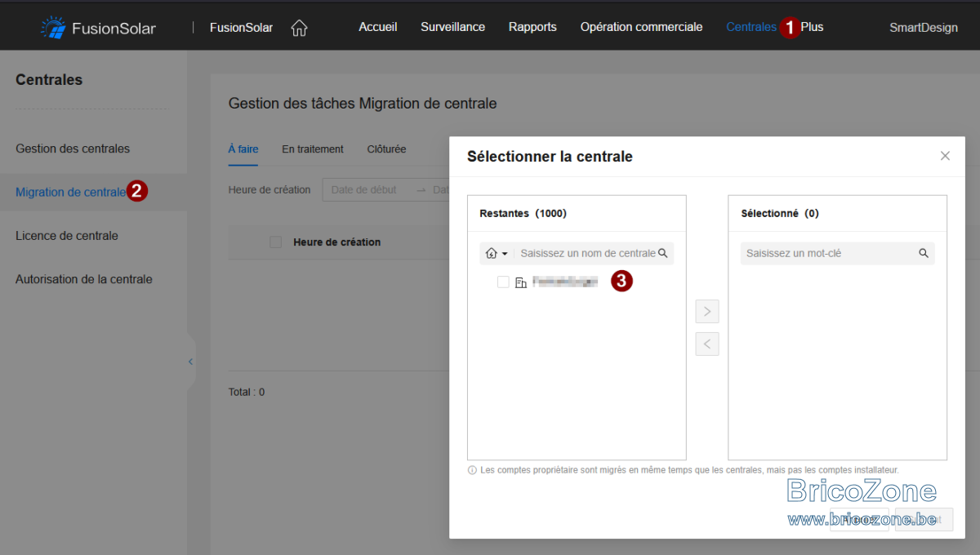The height and width of the screenshot is (555, 980).
Task: Click the Restantes (1000) header
Action: pos(523,213)
